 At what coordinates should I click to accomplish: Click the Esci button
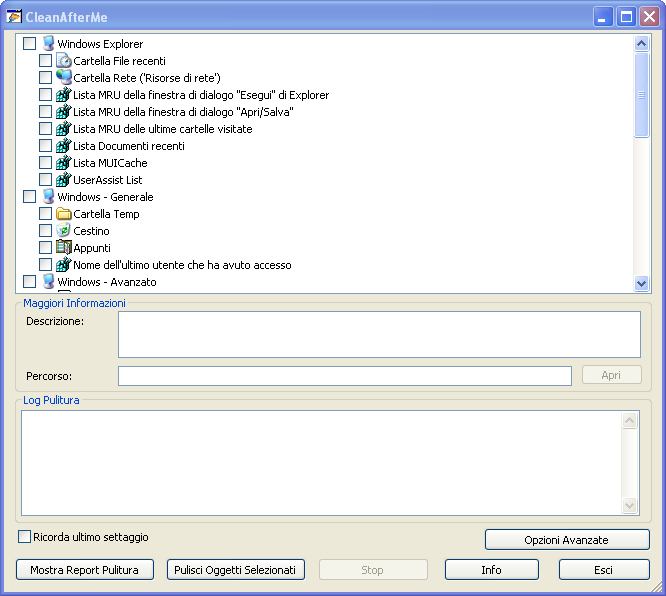click(x=604, y=570)
